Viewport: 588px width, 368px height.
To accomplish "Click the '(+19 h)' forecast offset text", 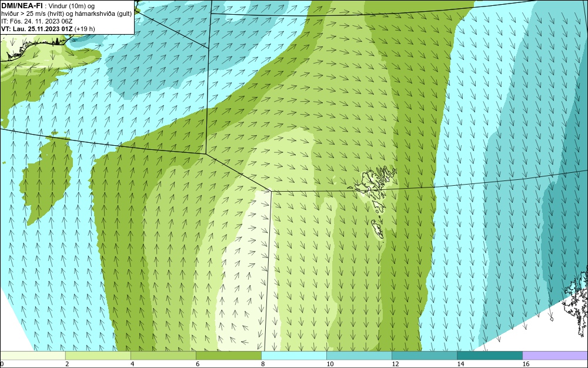I will (x=85, y=29).
